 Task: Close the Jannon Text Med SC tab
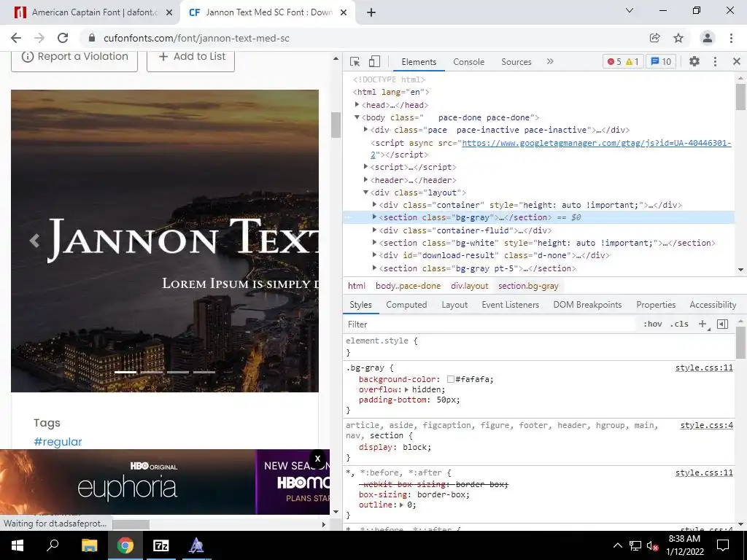[x=344, y=12]
